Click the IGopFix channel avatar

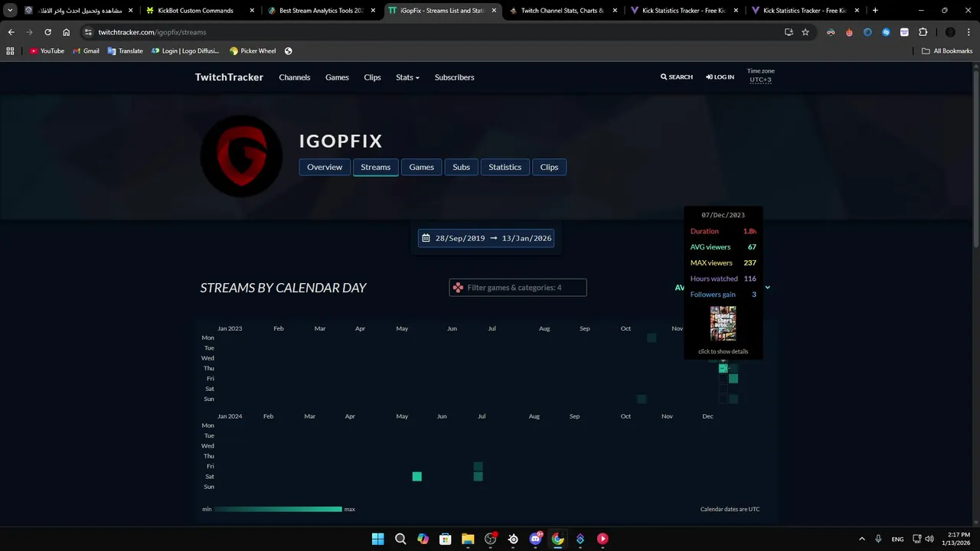pyautogui.click(x=241, y=155)
